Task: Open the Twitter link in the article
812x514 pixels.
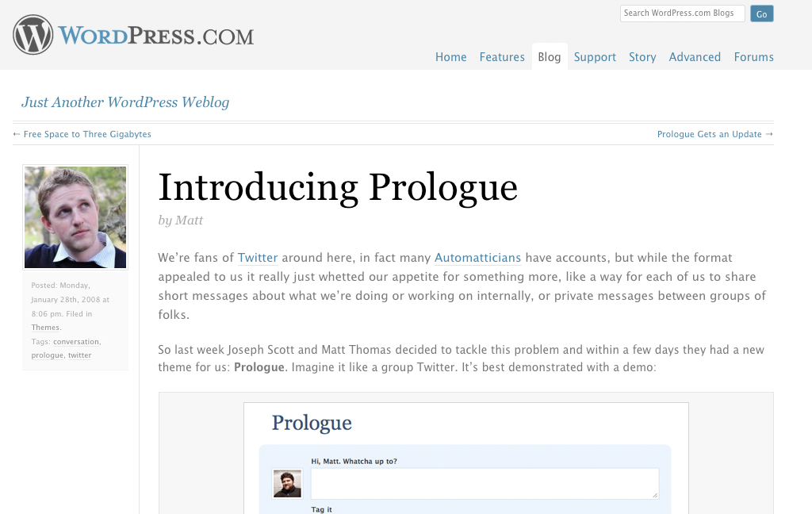Action: pyautogui.click(x=258, y=258)
